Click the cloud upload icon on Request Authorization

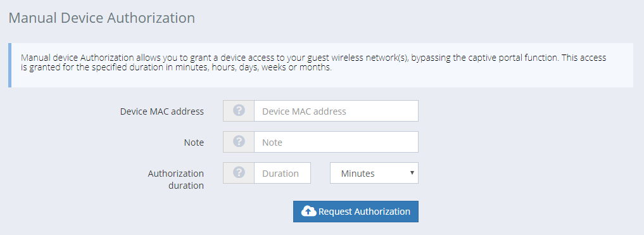pyautogui.click(x=309, y=212)
